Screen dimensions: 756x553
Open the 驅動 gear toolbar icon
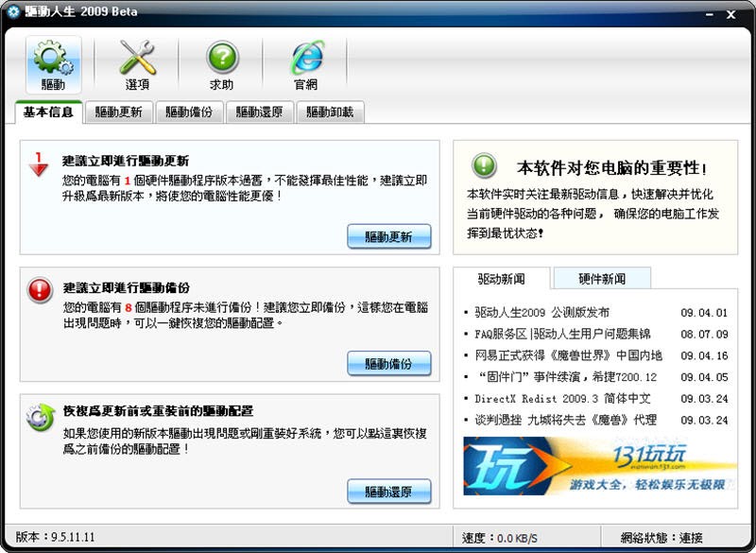(x=54, y=64)
